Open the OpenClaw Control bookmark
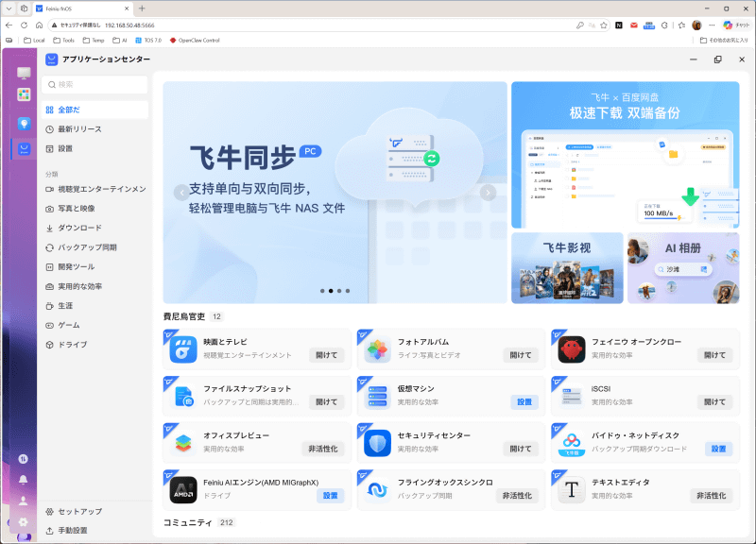 click(195, 41)
